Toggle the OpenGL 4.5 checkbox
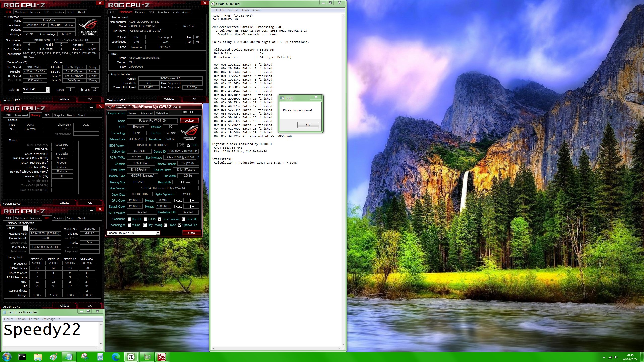Image resolution: width=644 pixels, height=362 pixels. pyautogui.click(x=180, y=225)
